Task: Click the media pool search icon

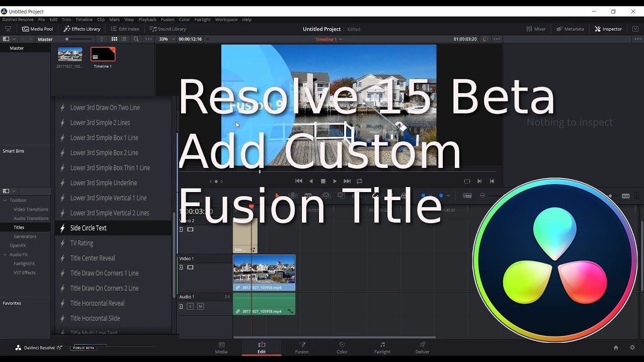Action: [136, 39]
